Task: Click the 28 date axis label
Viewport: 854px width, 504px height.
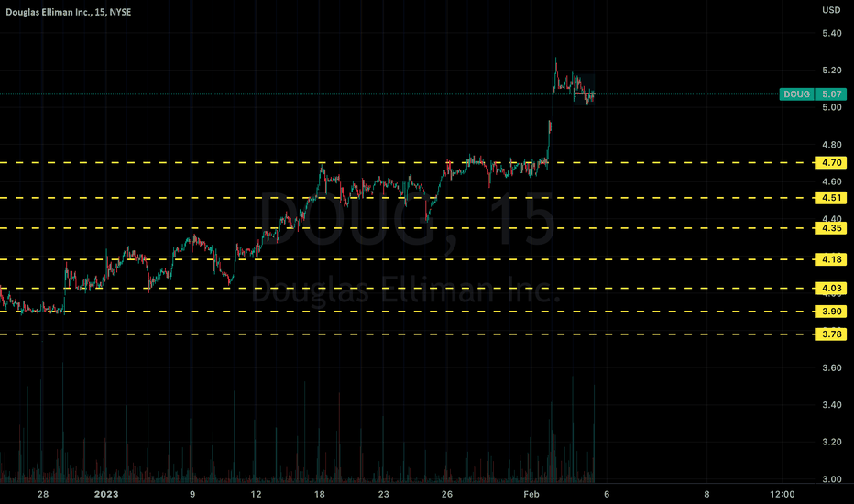Action: [43, 494]
